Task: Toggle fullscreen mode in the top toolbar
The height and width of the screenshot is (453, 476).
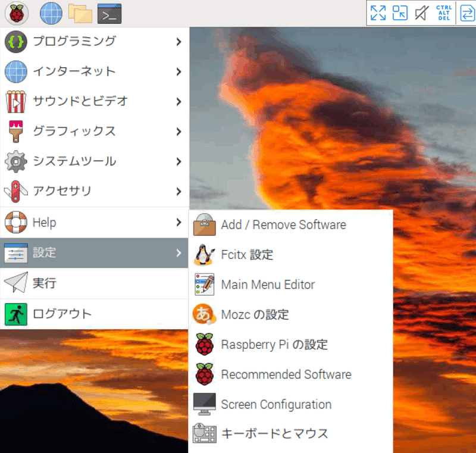Action: tap(378, 13)
